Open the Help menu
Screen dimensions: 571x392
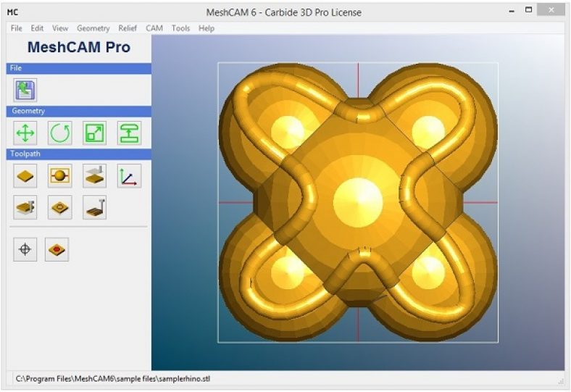(x=207, y=28)
